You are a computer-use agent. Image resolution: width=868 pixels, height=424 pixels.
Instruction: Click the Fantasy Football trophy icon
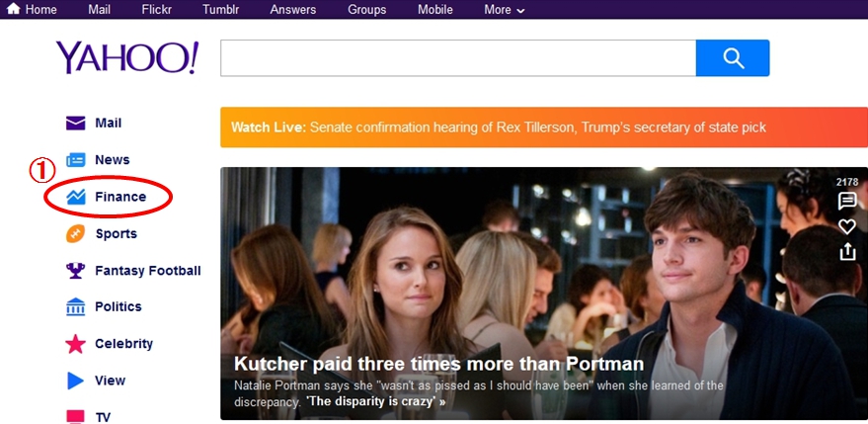[75, 271]
